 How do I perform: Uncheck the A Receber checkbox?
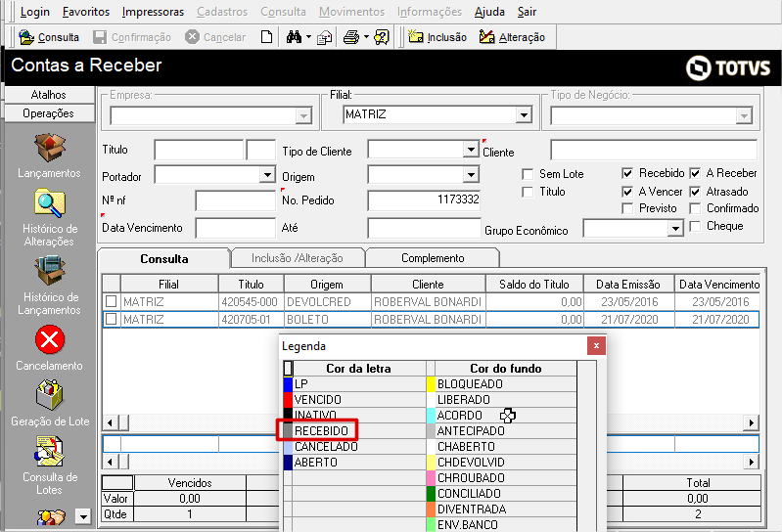pos(695,173)
